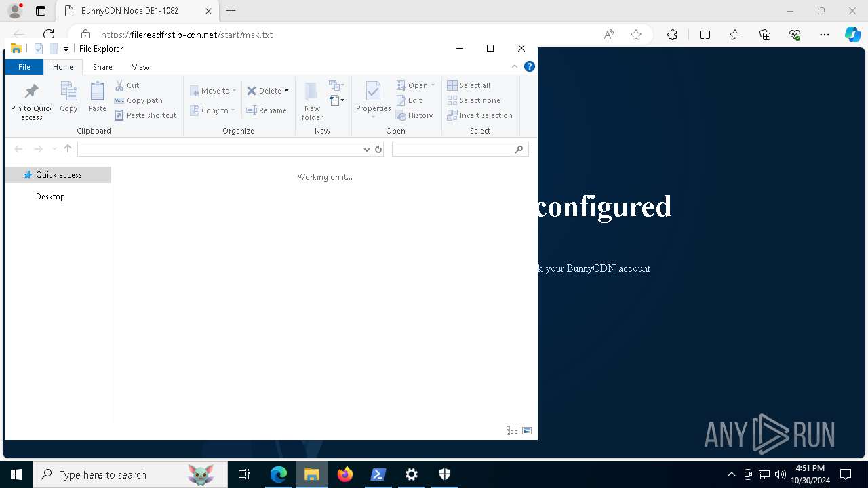Refresh the Edge browser page
The height and width of the screenshot is (488, 868).
point(49,35)
